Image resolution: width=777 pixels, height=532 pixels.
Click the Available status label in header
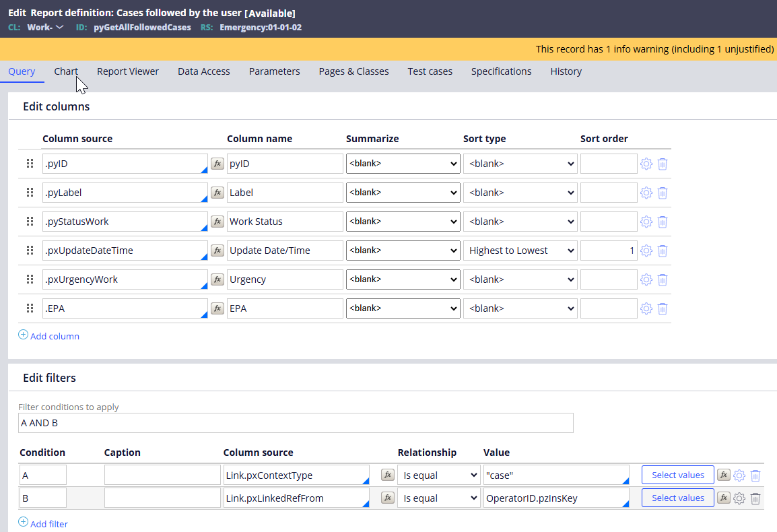coord(270,13)
